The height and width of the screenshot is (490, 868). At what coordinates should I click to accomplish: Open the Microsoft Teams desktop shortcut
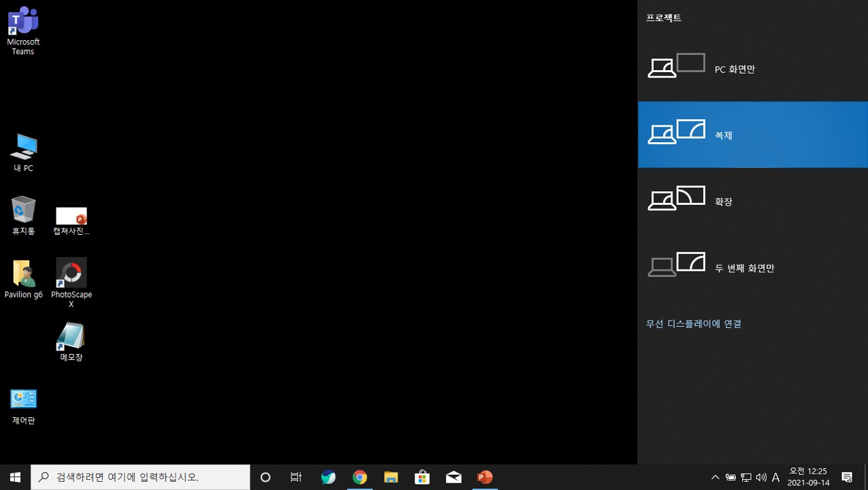pos(23,31)
